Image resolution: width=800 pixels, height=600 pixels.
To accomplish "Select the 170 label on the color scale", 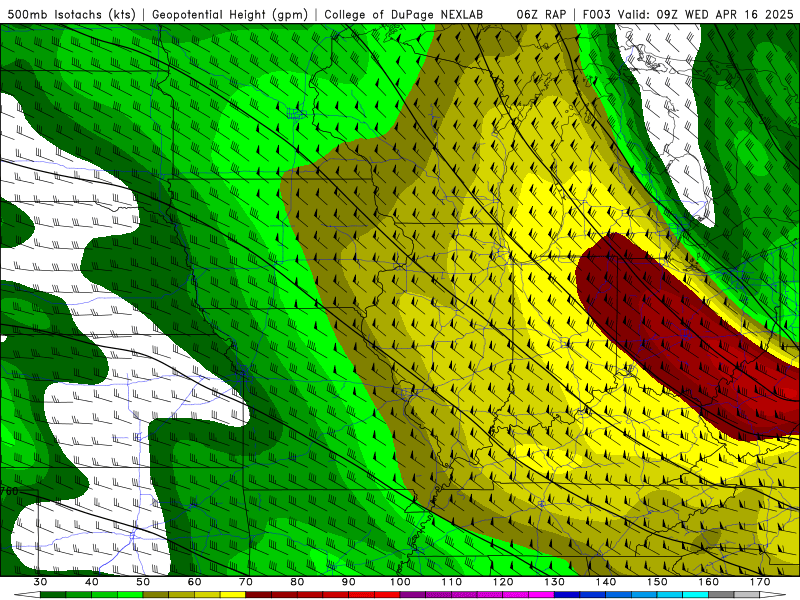I will click(x=760, y=582).
